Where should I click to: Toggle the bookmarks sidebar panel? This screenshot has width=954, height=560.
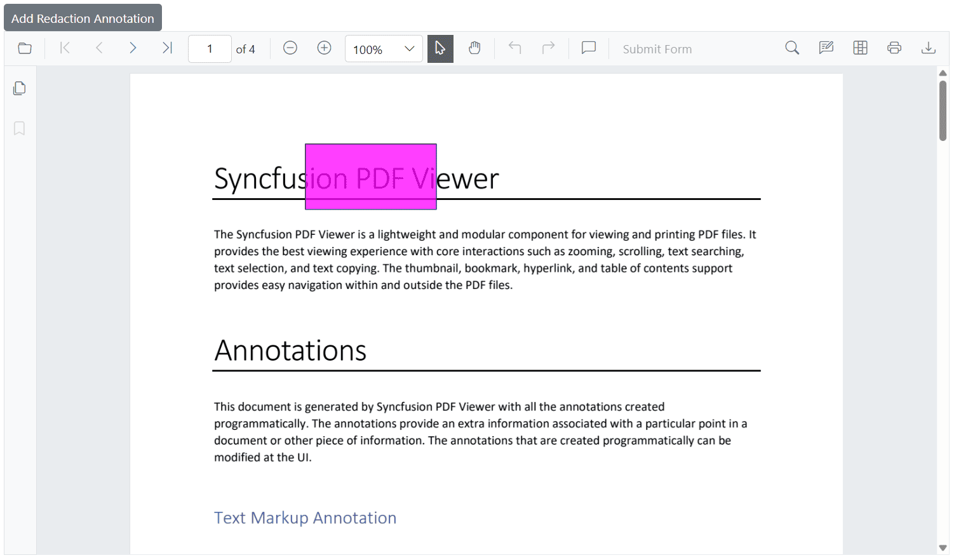click(19, 128)
